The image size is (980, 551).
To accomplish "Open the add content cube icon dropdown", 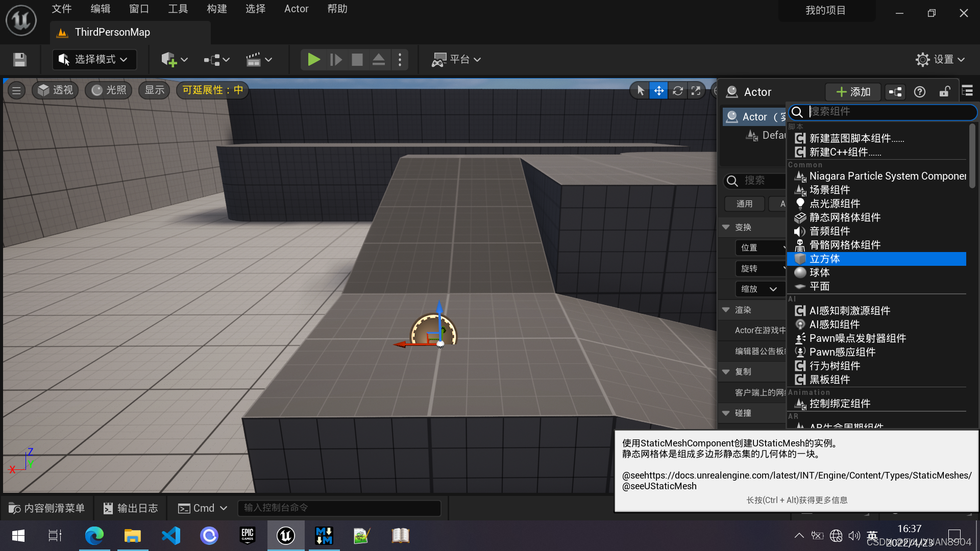I will click(175, 60).
